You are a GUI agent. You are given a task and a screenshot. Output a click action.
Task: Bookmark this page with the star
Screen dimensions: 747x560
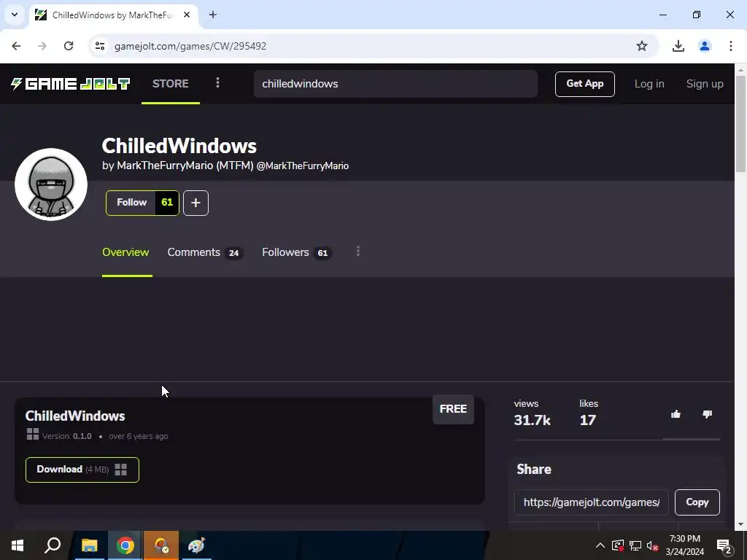tap(642, 46)
